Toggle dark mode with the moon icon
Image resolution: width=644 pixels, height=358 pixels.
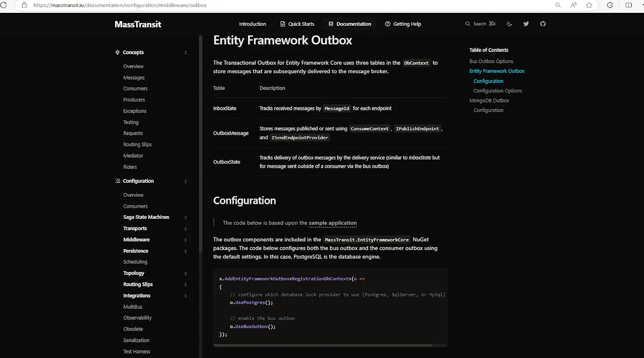509,24
